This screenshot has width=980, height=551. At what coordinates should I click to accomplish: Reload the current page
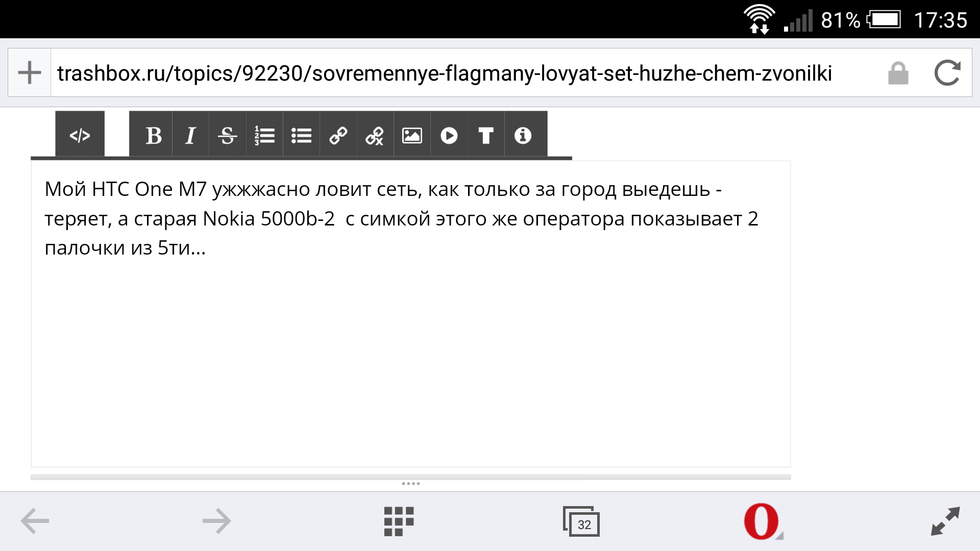947,73
